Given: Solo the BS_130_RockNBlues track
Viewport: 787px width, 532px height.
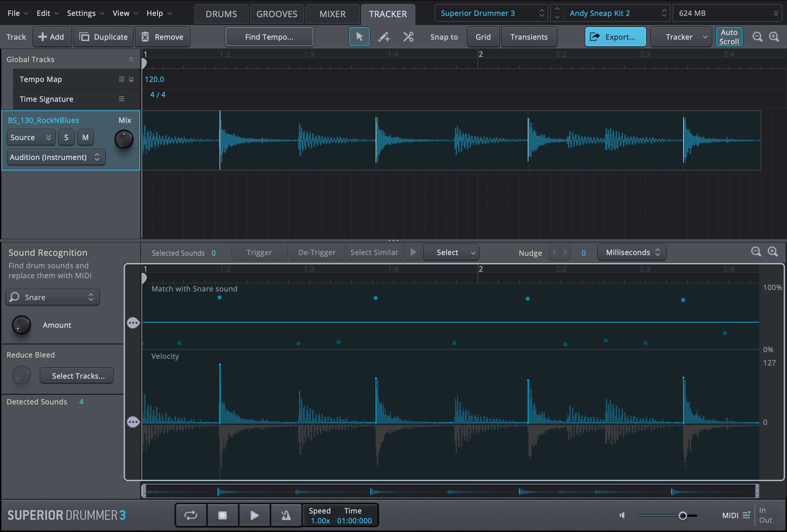Looking at the screenshot, I should pyautogui.click(x=66, y=137).
